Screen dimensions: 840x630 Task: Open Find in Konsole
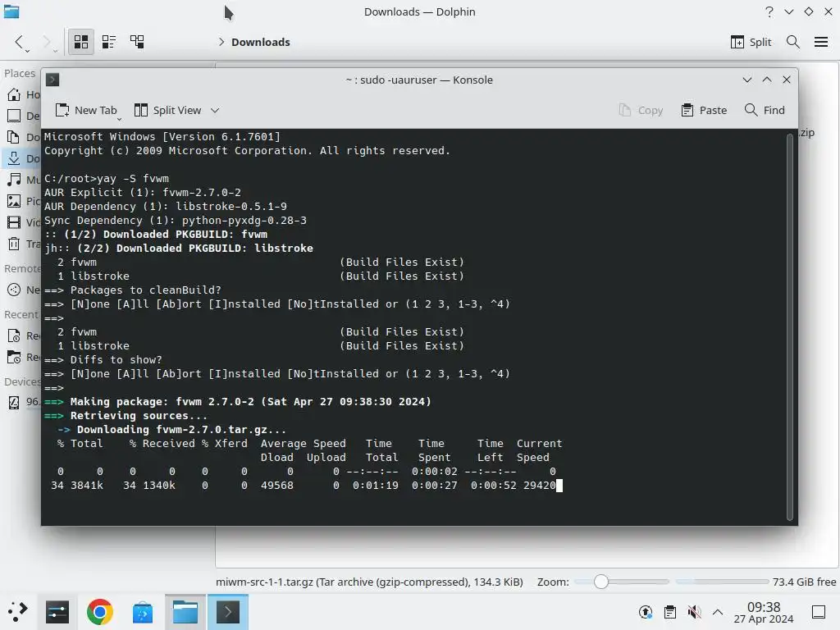(x=765, y=111)
